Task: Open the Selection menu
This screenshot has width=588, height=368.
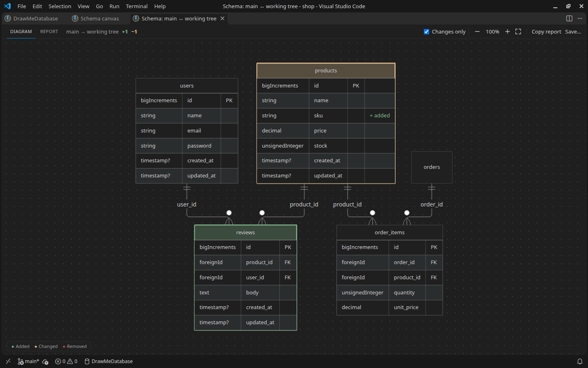Action: click(60, 6)
